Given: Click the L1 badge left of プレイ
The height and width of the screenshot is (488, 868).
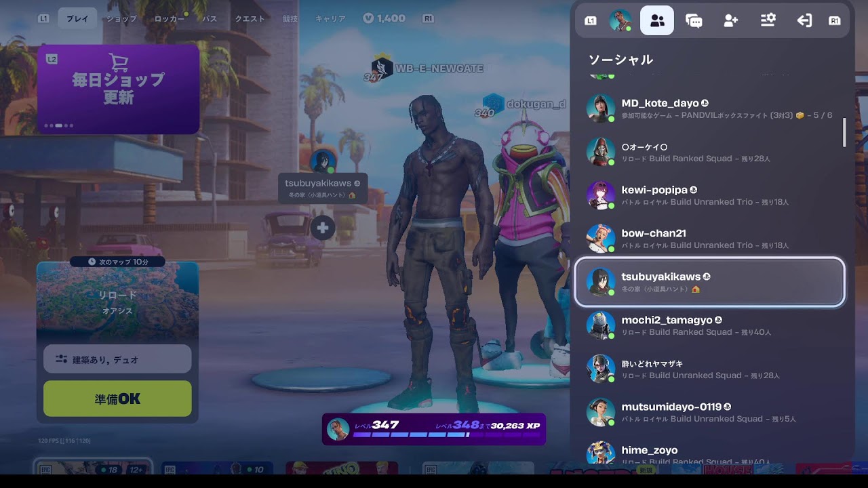Looking at the screenshot, I should click(x=43, y=19).
